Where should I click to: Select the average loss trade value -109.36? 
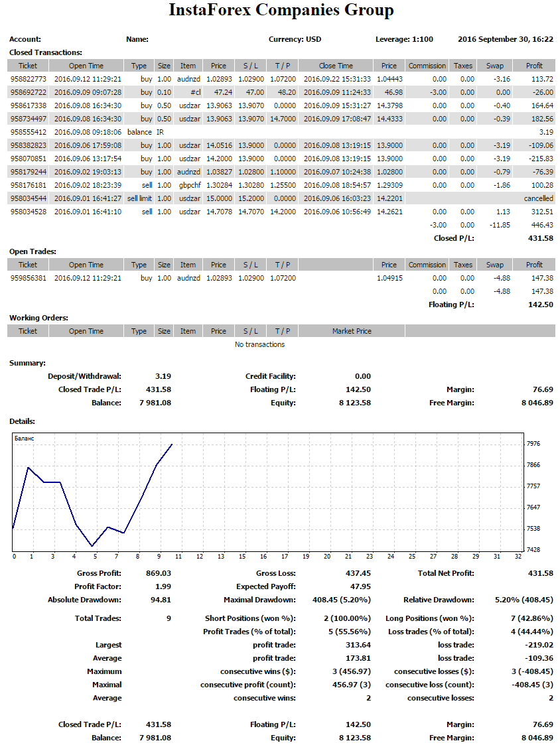click(539, 658)
